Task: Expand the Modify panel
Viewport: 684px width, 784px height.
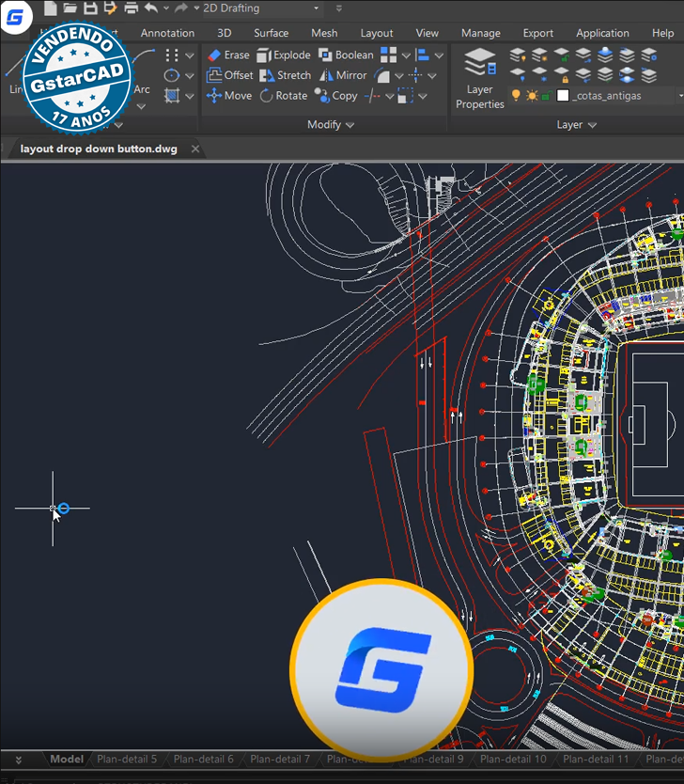Action: coord(331,124)
